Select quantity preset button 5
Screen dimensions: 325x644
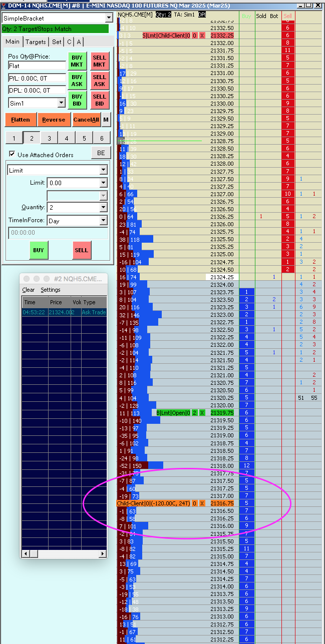84,139
